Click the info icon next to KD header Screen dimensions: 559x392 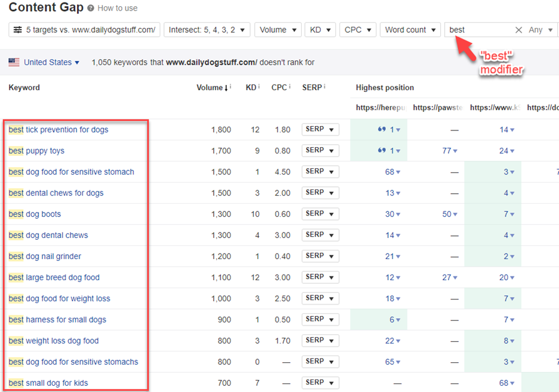pos(259,88)
